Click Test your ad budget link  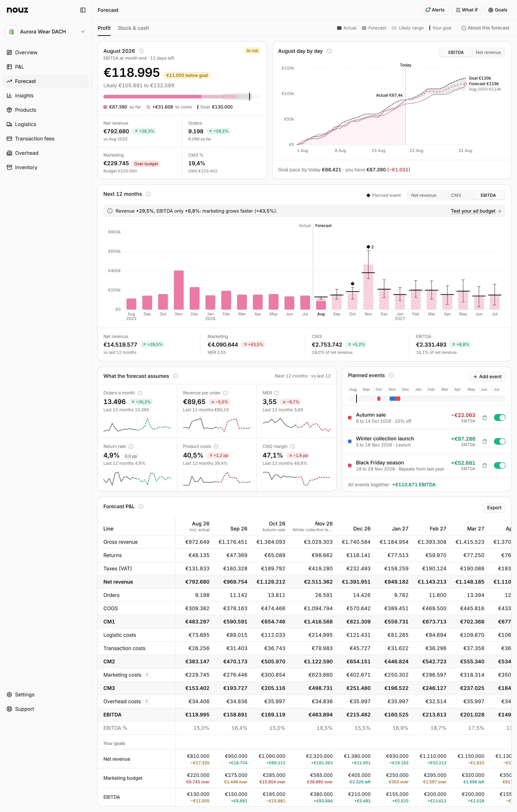coord(476,211)
